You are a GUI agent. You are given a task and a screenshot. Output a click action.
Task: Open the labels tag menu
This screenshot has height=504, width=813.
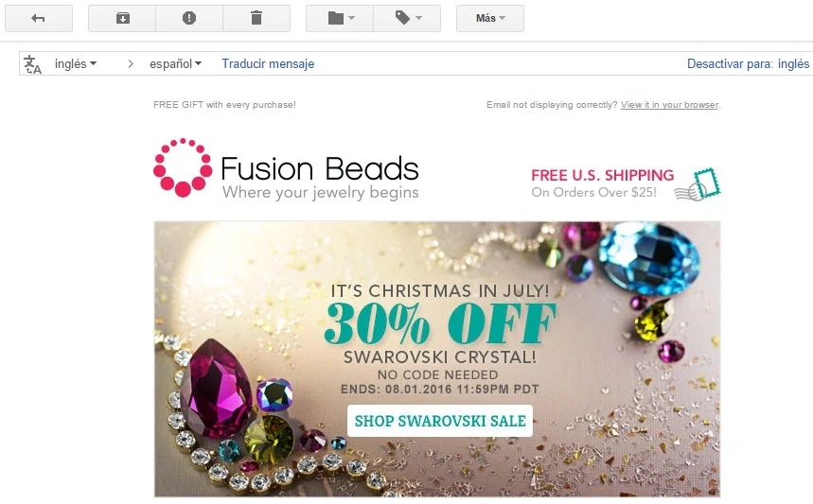coord(407,19)
